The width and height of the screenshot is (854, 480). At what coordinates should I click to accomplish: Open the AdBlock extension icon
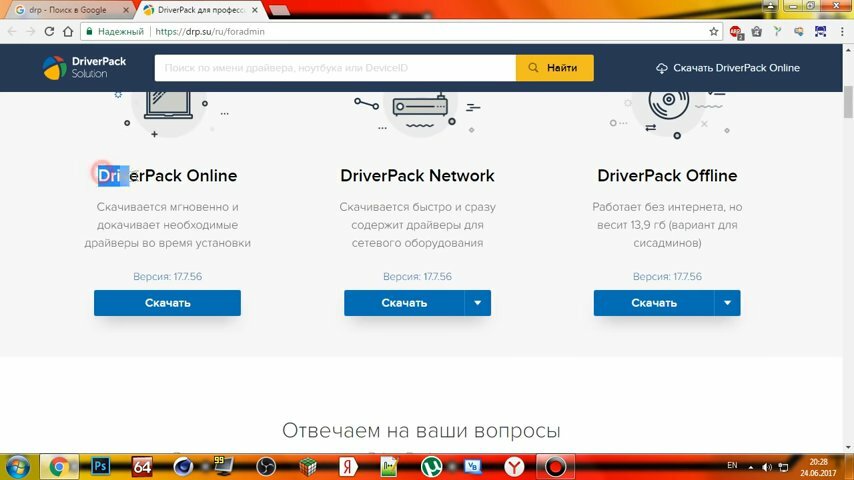pyautogui.click(x=736, y=32)
